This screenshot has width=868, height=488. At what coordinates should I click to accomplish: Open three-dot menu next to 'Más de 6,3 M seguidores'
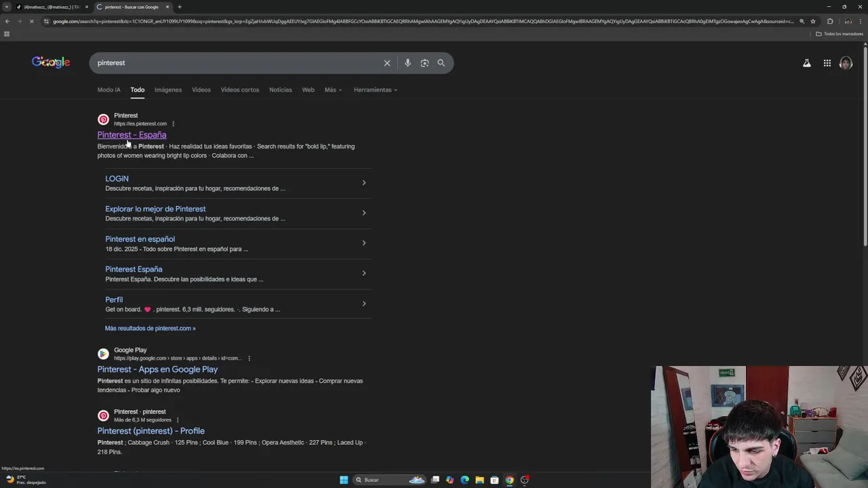(x=178, y=420)
